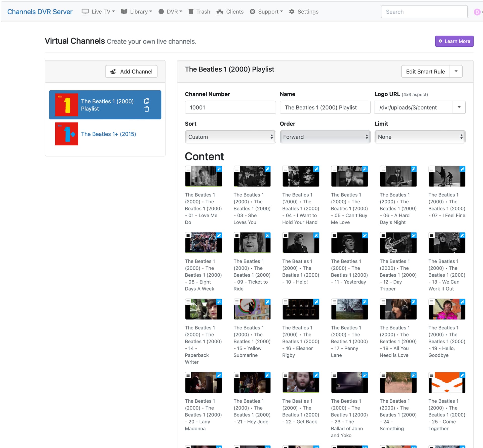Click drag-handle icon on Penny Lane thumbnail
The width and height of the screenshot is (483, 448).
coord(334,302)
